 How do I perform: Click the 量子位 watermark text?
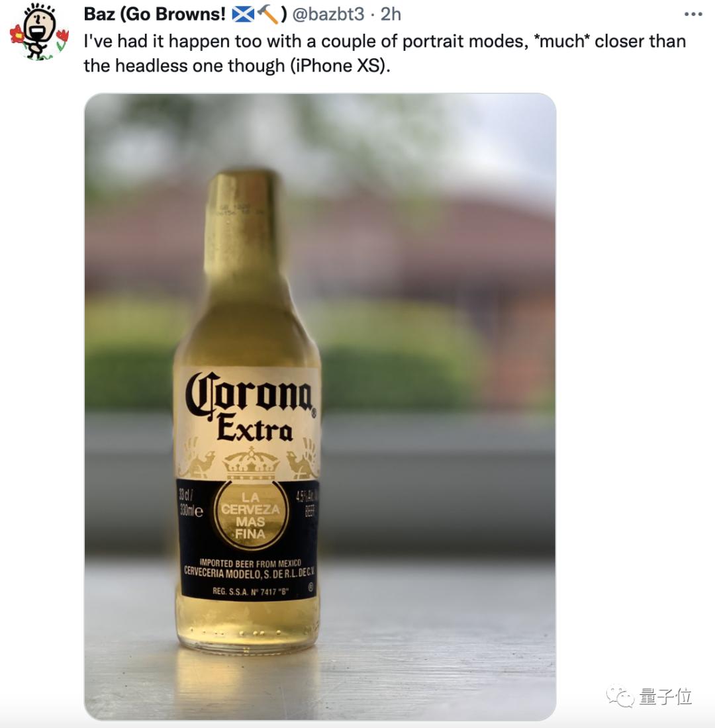click(666, 696)
